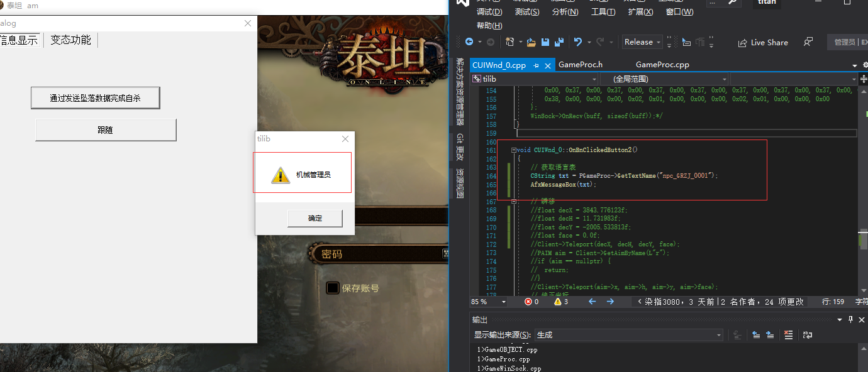868x372 pixels.
Task: Open the new item dropdown arrow
Action: coord(520,42)
